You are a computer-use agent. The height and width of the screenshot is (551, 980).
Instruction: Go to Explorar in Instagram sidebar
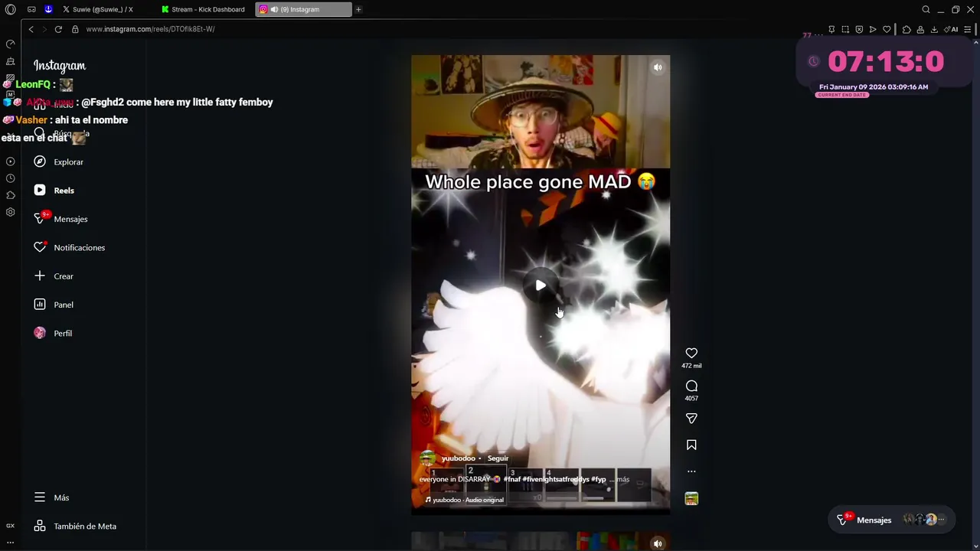coord(59,161)
